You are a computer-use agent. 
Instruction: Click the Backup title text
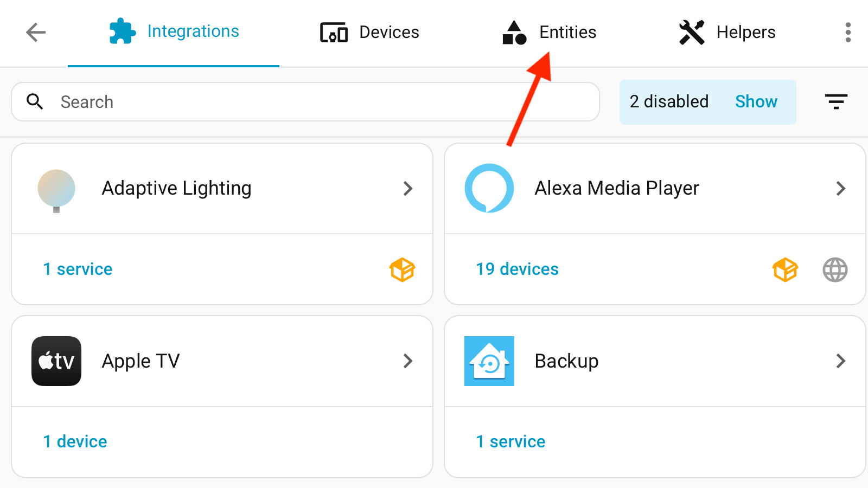click(x=566, y=361)
